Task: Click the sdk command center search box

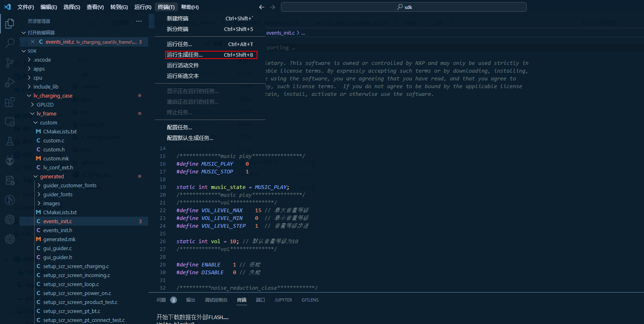Action: 404,7
